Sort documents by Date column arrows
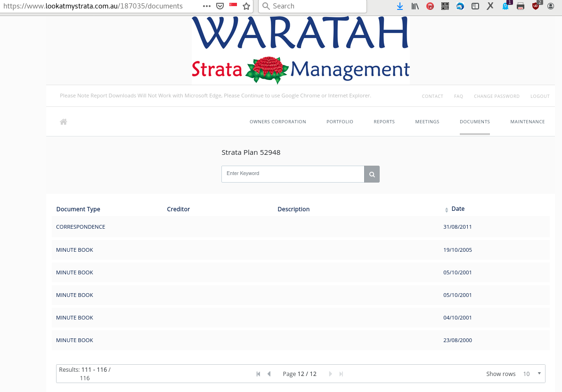This screenshot has width=562, height=392. pos(447,210)
